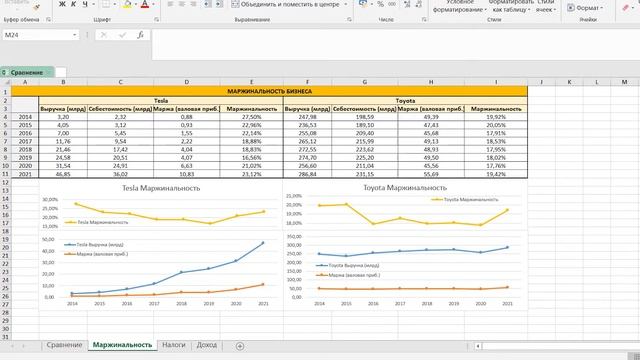Screen dimensions: 640x360
Task: Click Toyota Выручка (млрд) legend entry
Action: coord(348,265)
